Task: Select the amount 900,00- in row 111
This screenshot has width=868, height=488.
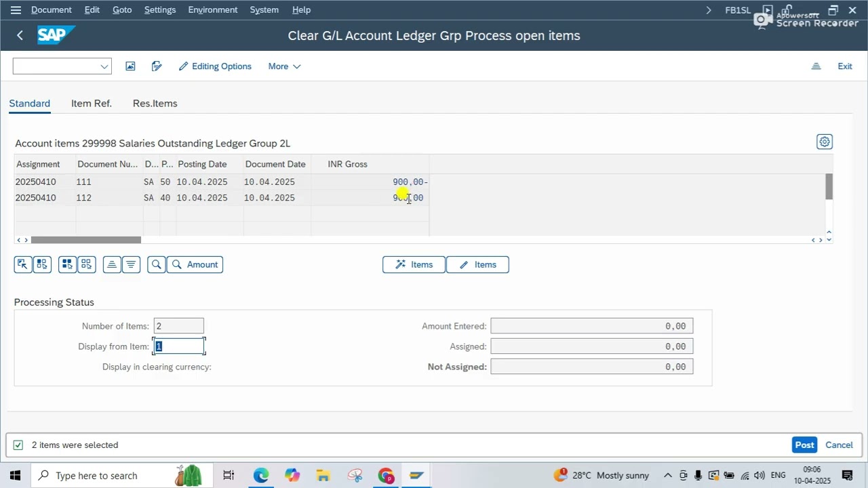Action: (410, 182)
